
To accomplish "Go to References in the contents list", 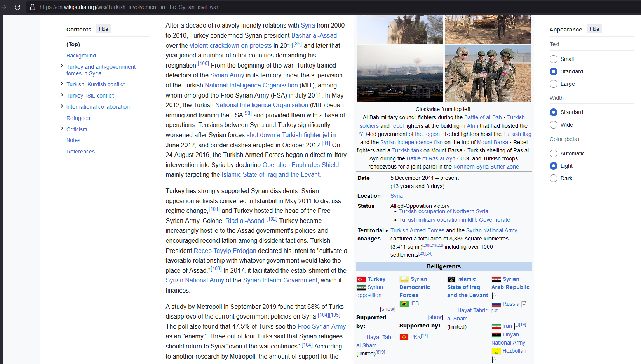I will 80,152.
